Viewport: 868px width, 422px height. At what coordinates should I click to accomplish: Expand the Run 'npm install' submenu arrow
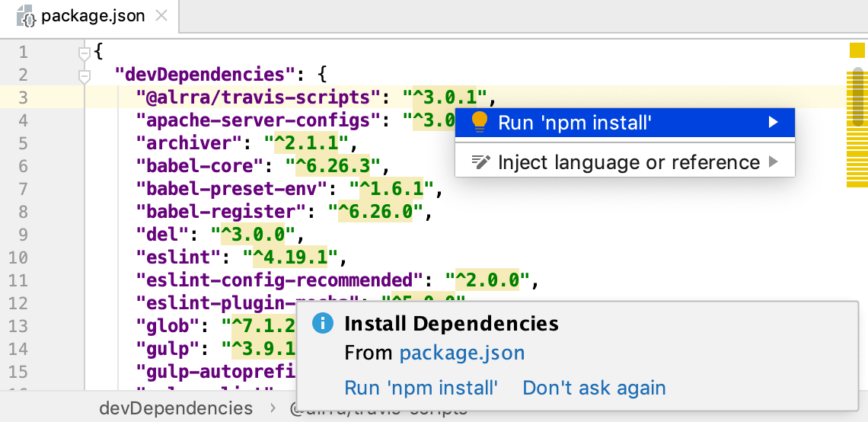(774, 122)
